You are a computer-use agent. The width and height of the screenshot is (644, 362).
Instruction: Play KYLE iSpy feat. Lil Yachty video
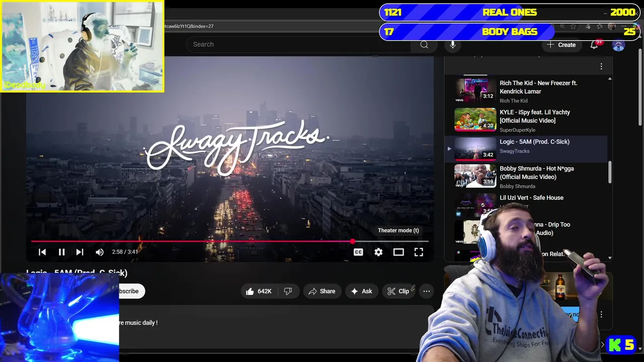[x=526, y=121]
